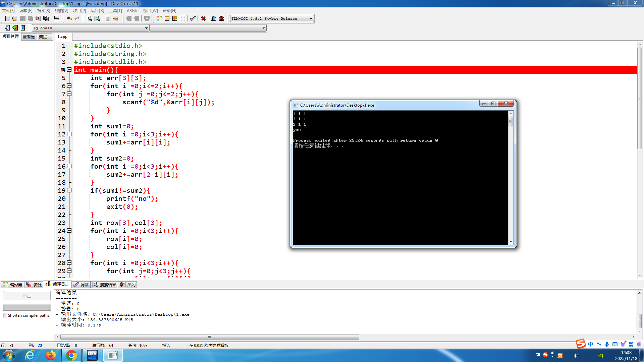Click the Print toolbar icon

click(x=56, y=18)
